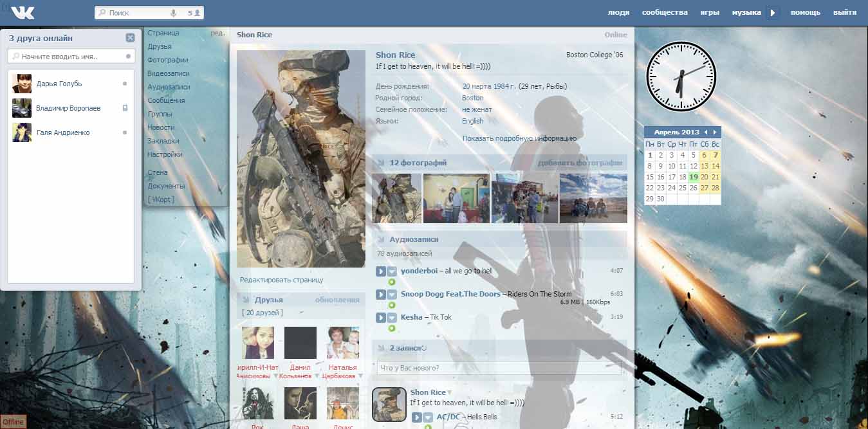The width and height of the screenshot is (868, 429).
Task: Close the '3 друга онлайн' panel
Action: pos(130,38)
